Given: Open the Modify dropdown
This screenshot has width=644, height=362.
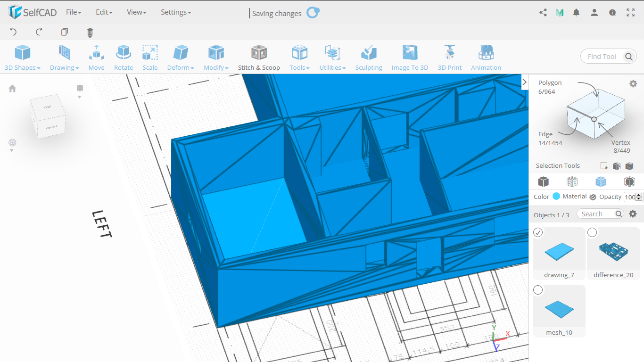Looking at the screenshot, I should click(216, 58).
